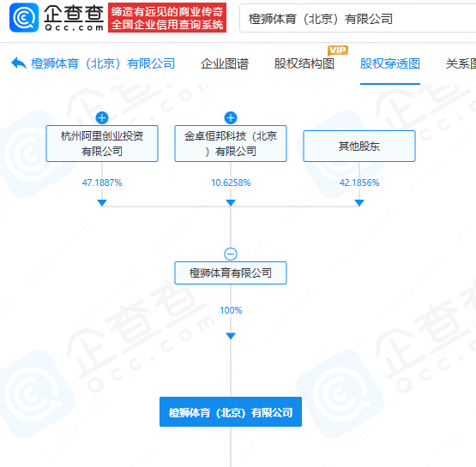
Task: Click the 橙狮体育（北京）有限公司 breadcrumb link
Action: click(103, 63)
